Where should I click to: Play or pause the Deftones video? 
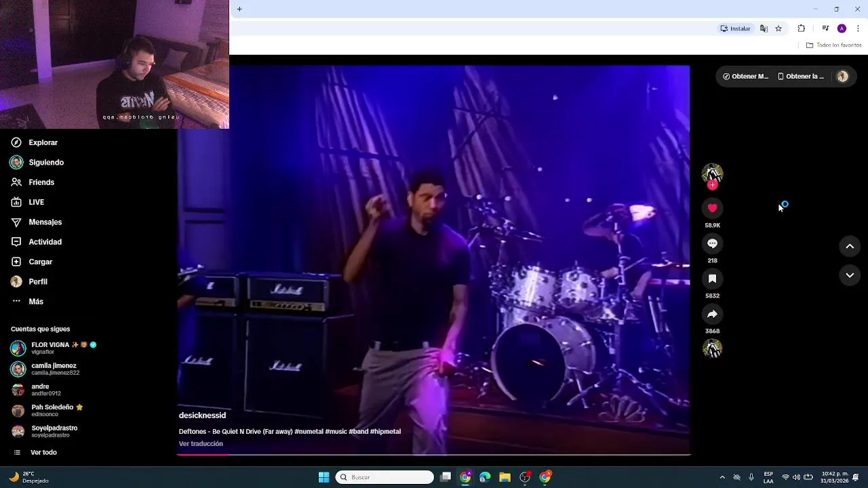(433, 260)
